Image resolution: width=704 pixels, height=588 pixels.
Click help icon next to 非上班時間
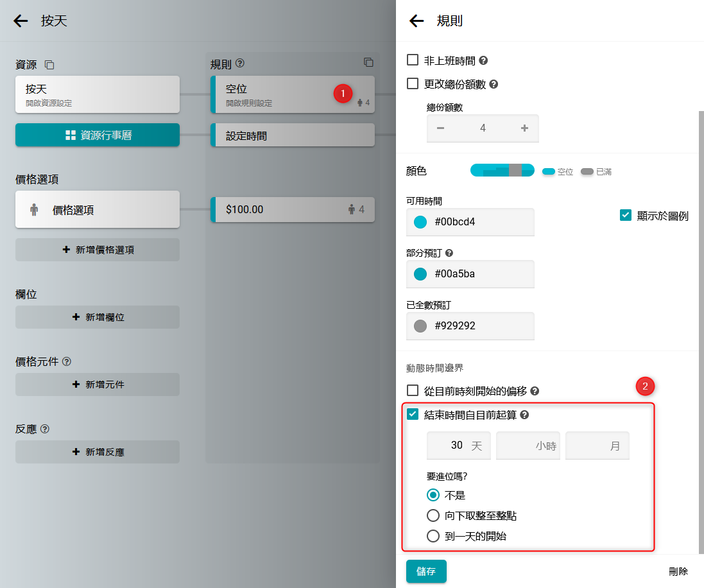[x=484, y=61]
